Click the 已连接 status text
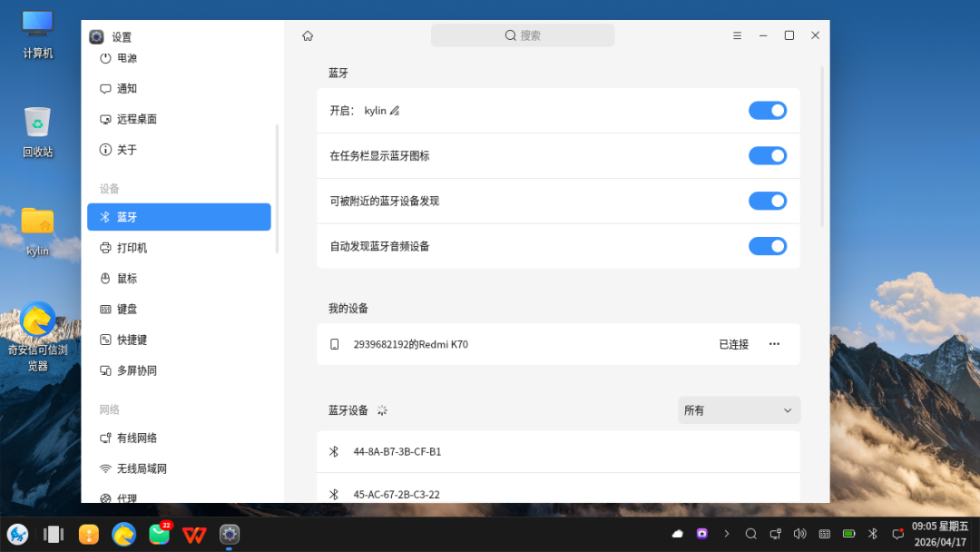Image resolution: width=980 pixels, height=552 pixels. tap(734, 344)
